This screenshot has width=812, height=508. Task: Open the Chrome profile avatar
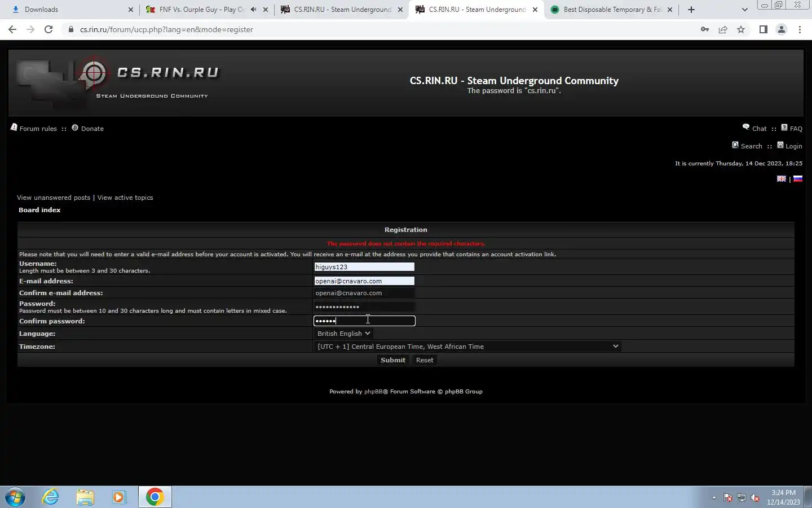[x=782, y=29]
